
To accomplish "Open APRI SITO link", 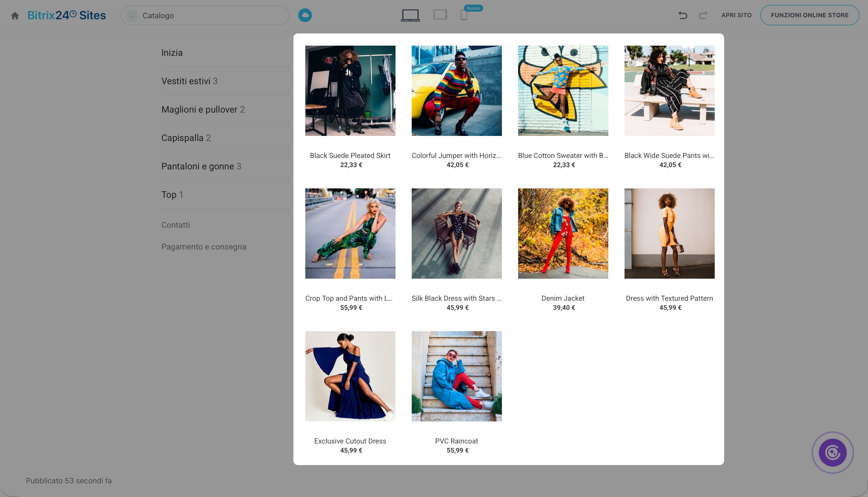I will 736,15.
